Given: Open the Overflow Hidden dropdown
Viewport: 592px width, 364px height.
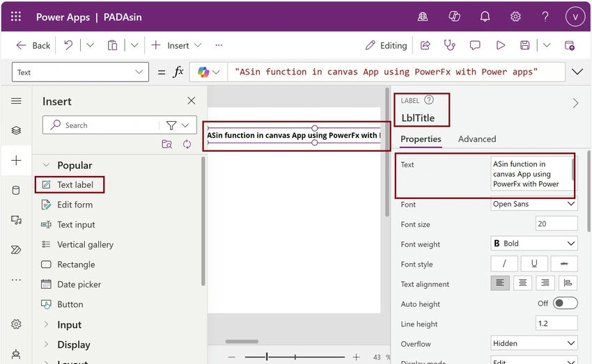Looking at the screenshot, I should pos(534,343).
